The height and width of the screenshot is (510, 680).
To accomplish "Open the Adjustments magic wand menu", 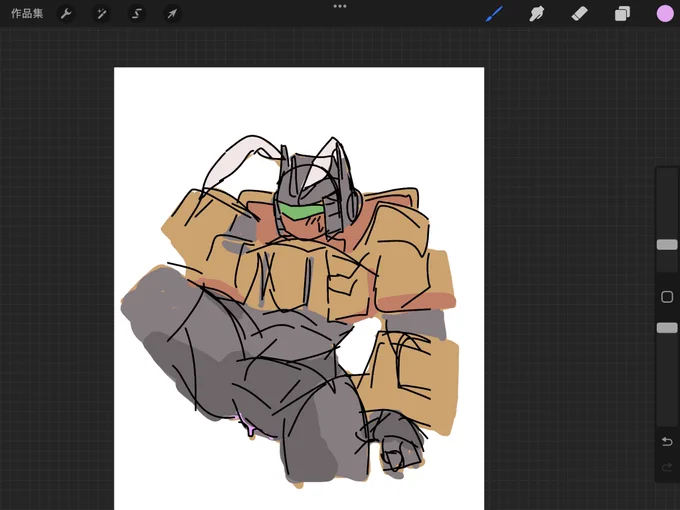I will click(101, 14).
